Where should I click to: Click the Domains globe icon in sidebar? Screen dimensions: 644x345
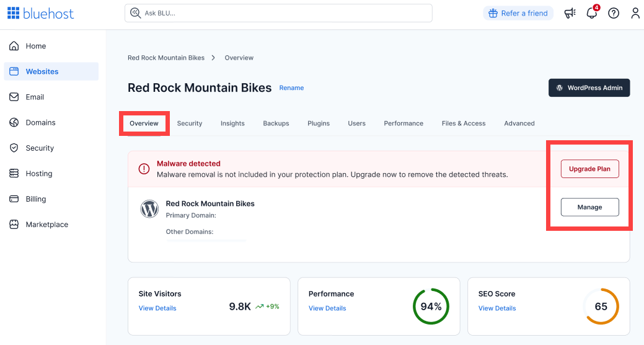pos(14,122)
